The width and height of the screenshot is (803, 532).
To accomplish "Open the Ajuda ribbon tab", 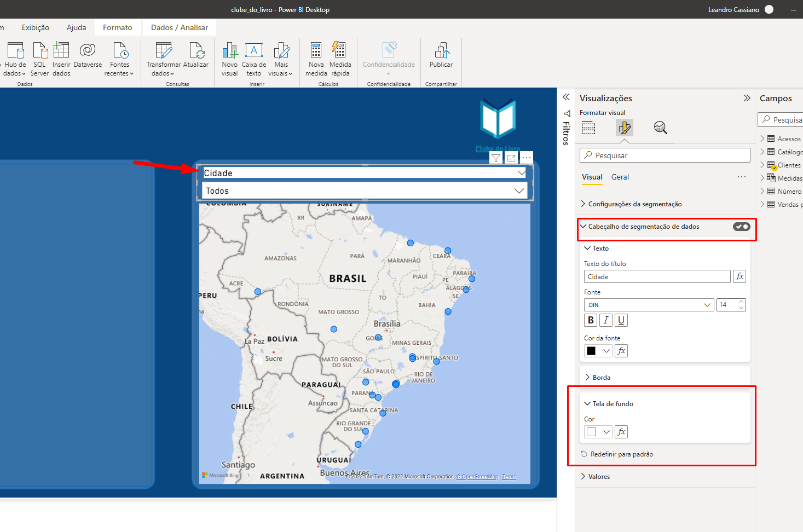I will pos(77,27).
